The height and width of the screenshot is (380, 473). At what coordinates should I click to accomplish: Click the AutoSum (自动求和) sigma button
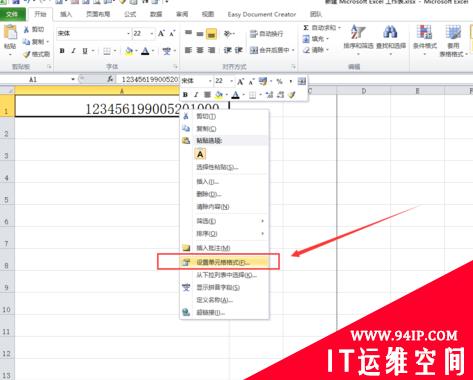319,28
